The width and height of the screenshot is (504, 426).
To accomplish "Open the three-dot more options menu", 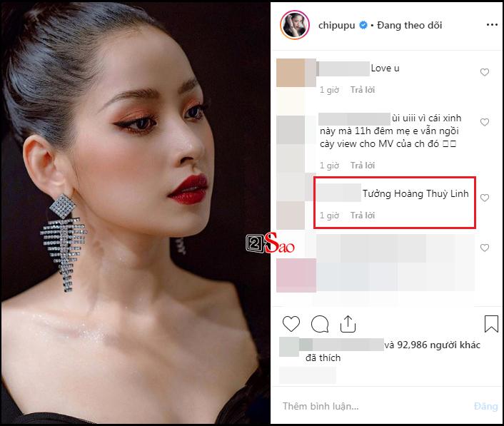I will point(492,25).
